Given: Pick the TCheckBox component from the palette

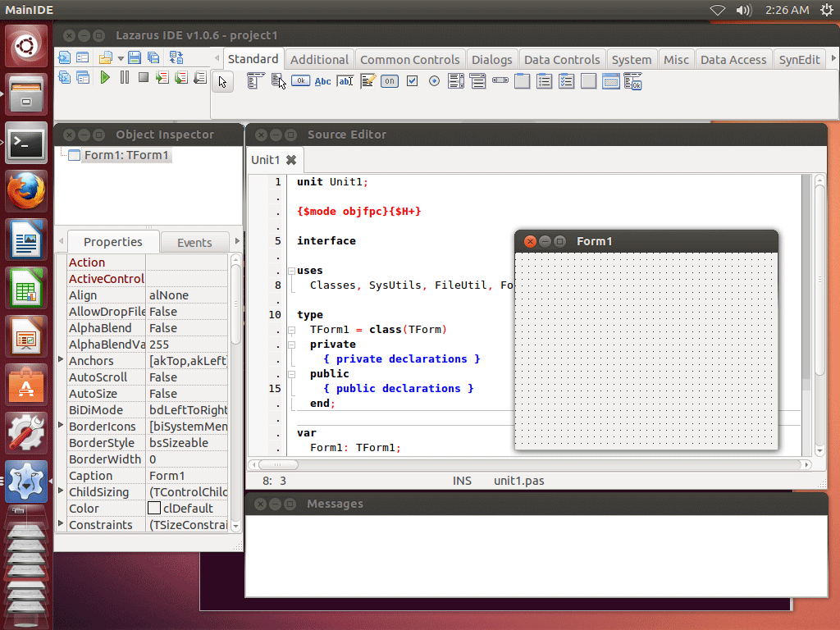Looking at the screenshot, I should (x=412, y=80).
